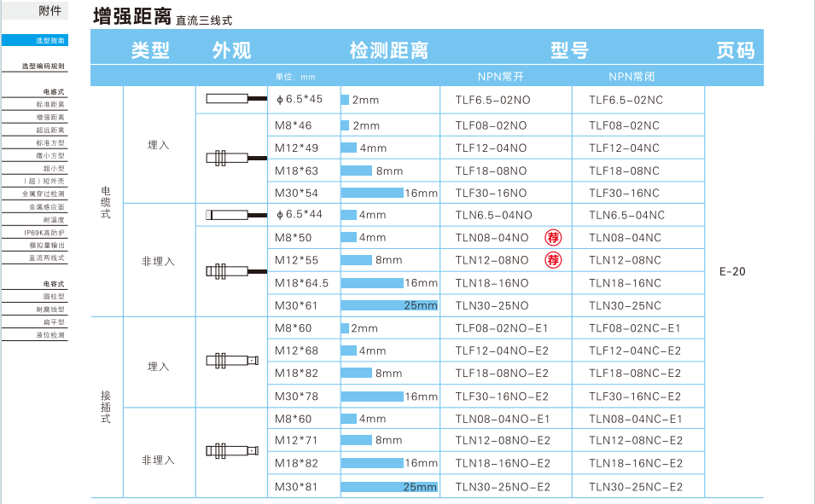This screenshot has height=504, width=815.
Task: Click the 荐 badge beside TLN08-04NO
Action: tap(554, 237)
